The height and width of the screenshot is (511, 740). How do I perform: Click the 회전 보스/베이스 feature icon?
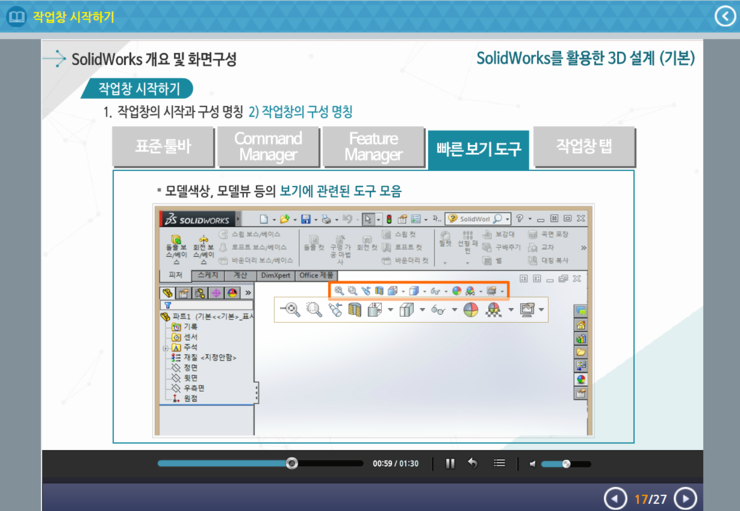click(203, 249)
